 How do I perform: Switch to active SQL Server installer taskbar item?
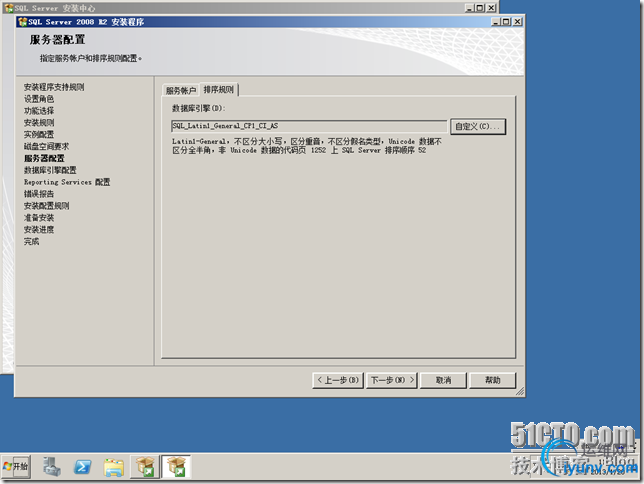[176, 467]
